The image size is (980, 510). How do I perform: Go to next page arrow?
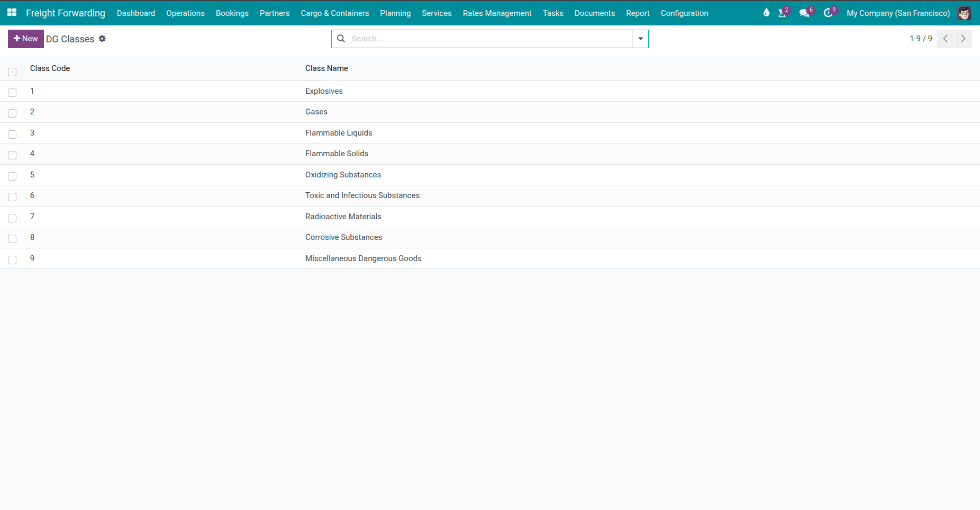[x=963, y=39]
